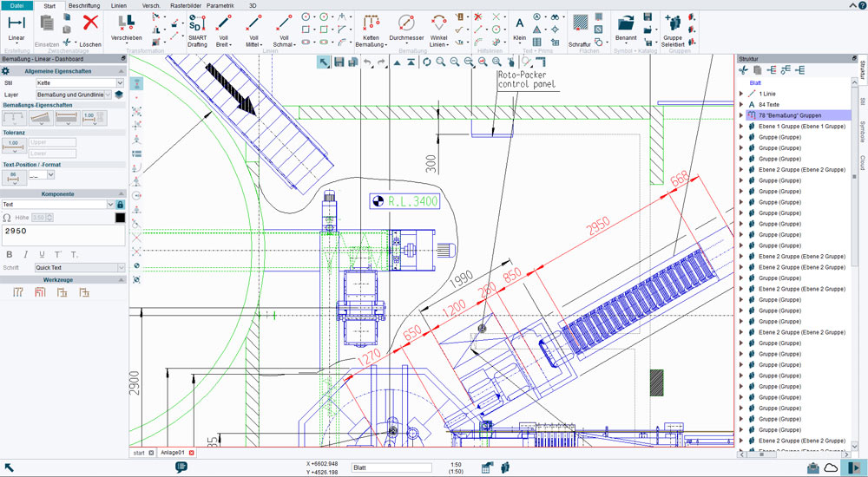Click the cloud icon in status bar

point(831,467)
